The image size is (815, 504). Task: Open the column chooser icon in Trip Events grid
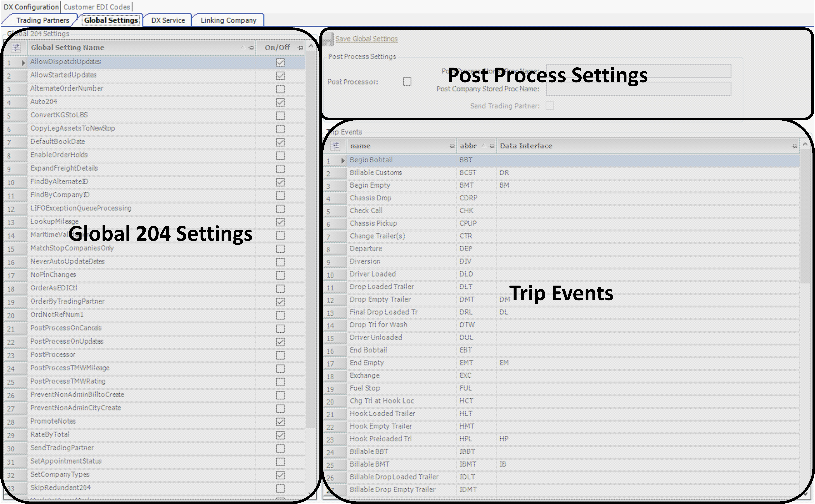335,146
